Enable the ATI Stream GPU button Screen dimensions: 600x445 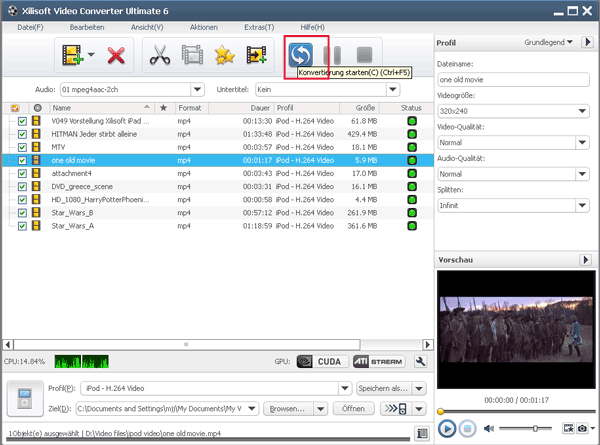click(x=378, y=362)
